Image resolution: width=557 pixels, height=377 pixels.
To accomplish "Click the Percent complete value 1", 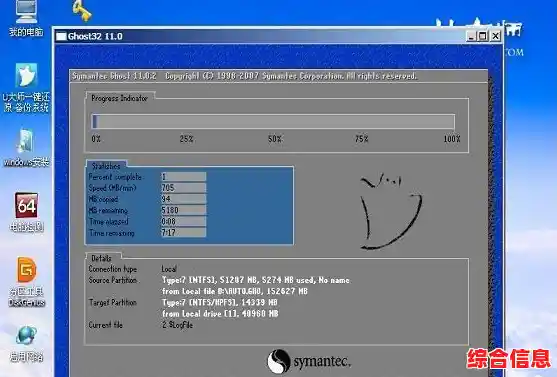I will 183,177.
